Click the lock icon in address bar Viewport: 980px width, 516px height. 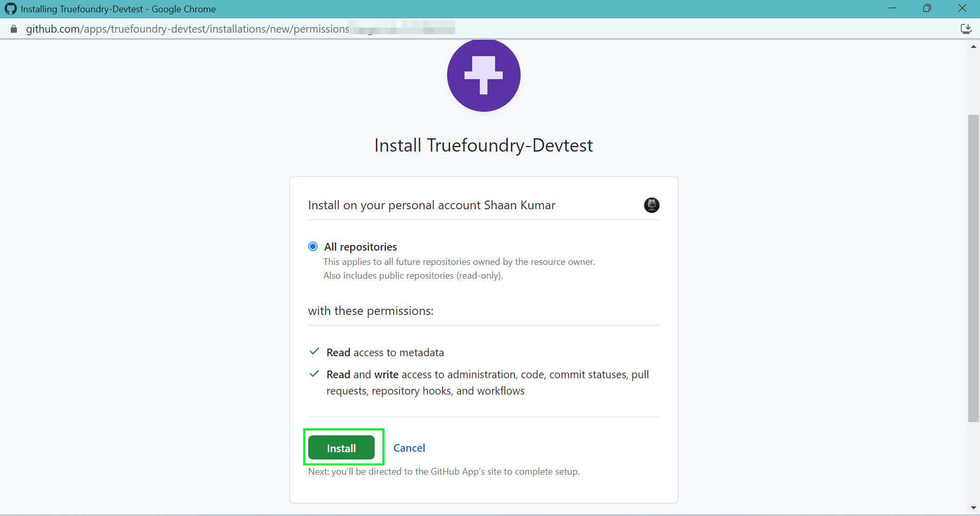14,29
